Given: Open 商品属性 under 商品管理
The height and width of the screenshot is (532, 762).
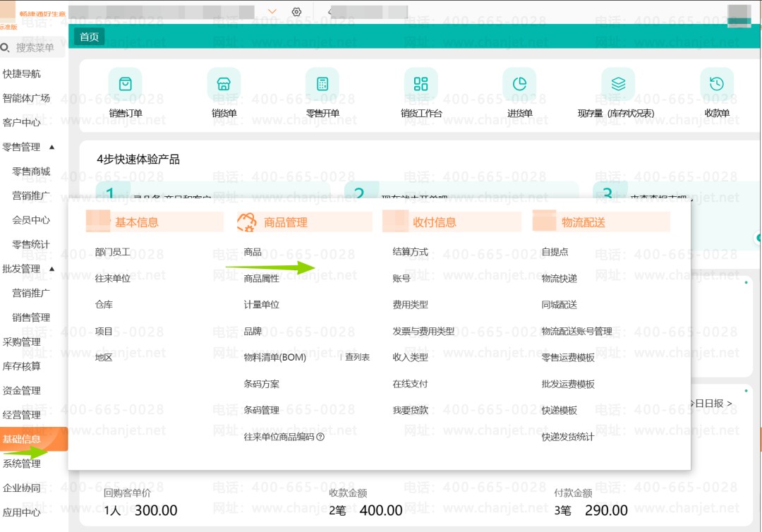Looking at the screenshot, I should [x=262, y=279].
